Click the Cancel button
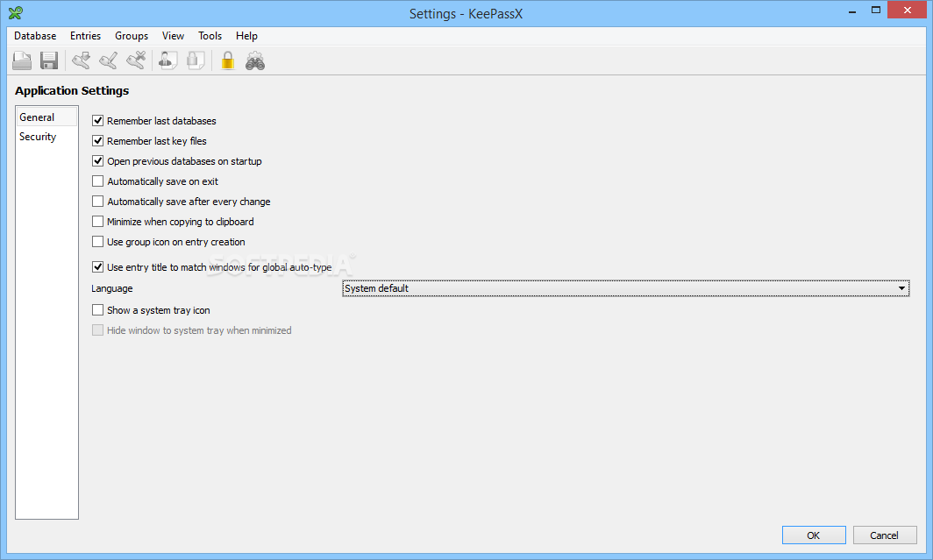The image size is (933, 560). [884, 535]
